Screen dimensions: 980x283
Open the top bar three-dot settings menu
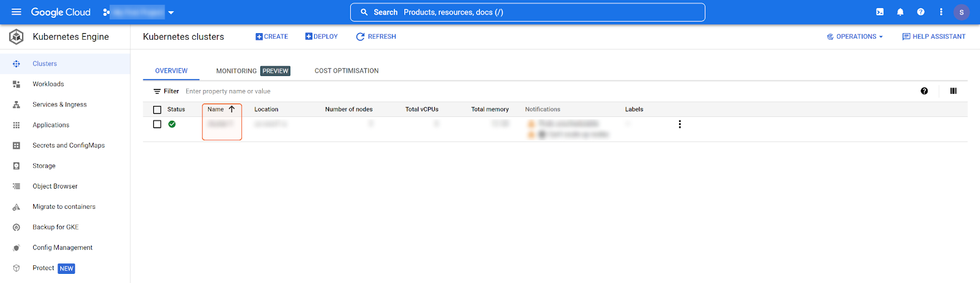pyautogui.click(x=941, y=12)
